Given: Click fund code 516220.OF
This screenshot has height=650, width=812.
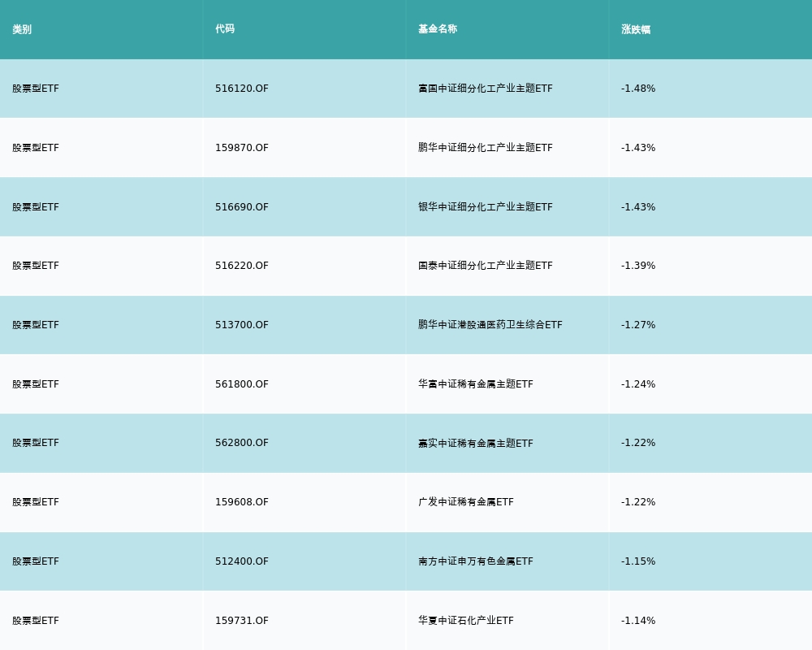Looking at the screenshot, I should pyautogui.click(x=242, y=266).
